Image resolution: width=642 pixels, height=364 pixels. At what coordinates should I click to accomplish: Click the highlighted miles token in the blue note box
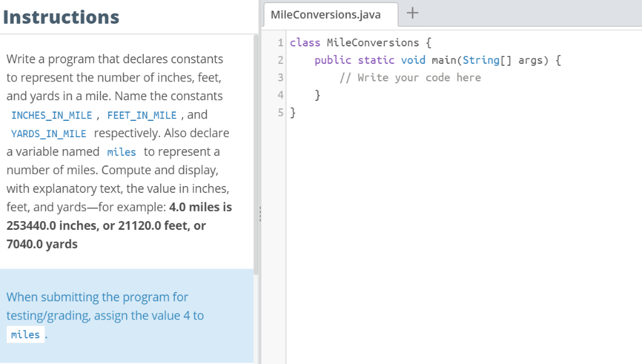point(25,334)
